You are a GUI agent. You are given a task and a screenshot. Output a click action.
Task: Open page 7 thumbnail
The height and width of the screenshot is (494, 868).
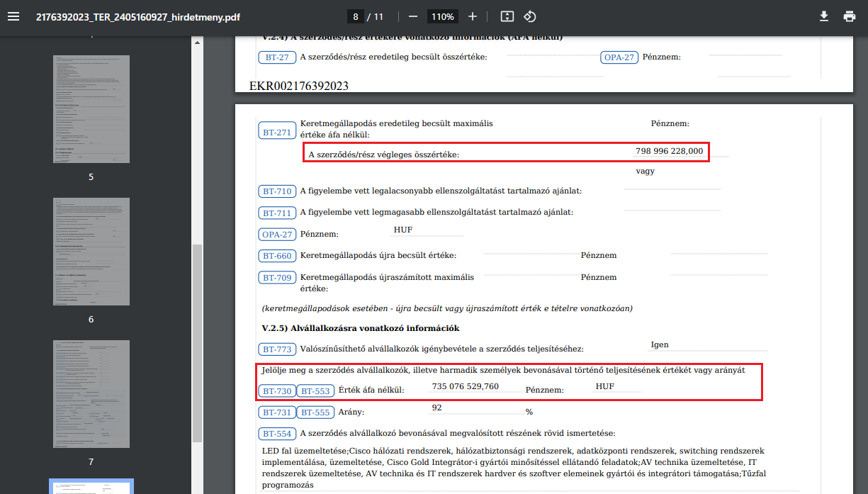coord(91,394)
